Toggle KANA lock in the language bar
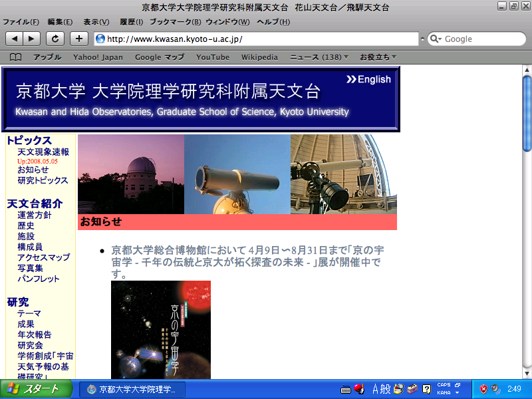Viewport: 532px width, 399px height. click(444, 392)
